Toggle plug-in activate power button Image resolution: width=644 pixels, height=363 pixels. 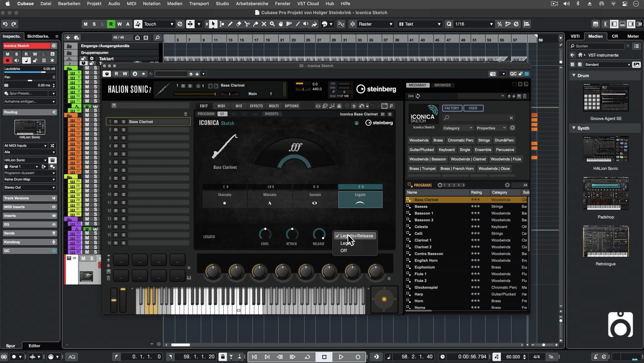coord(107,74)
